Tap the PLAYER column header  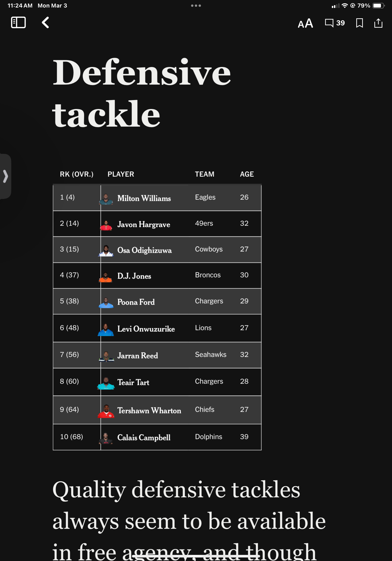(x=121, y=174)
